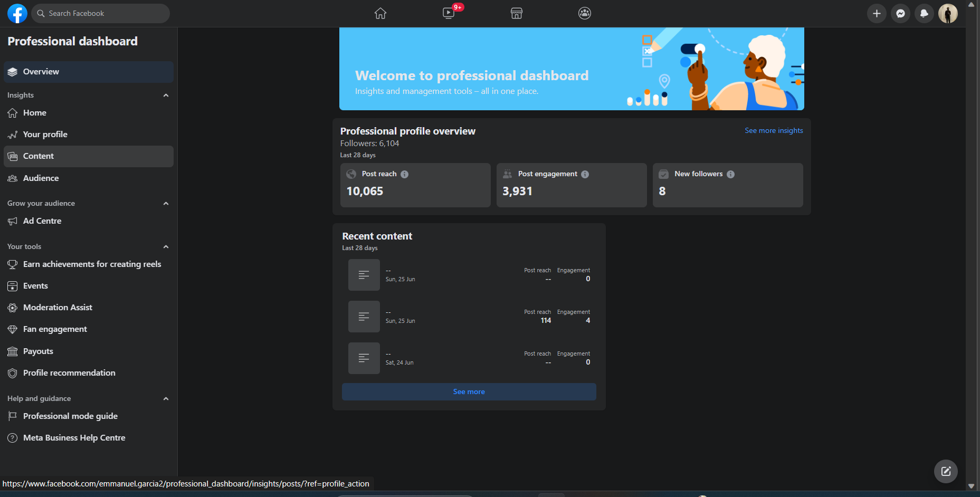Open Ad Centre in the sidebar

(89, 221)
